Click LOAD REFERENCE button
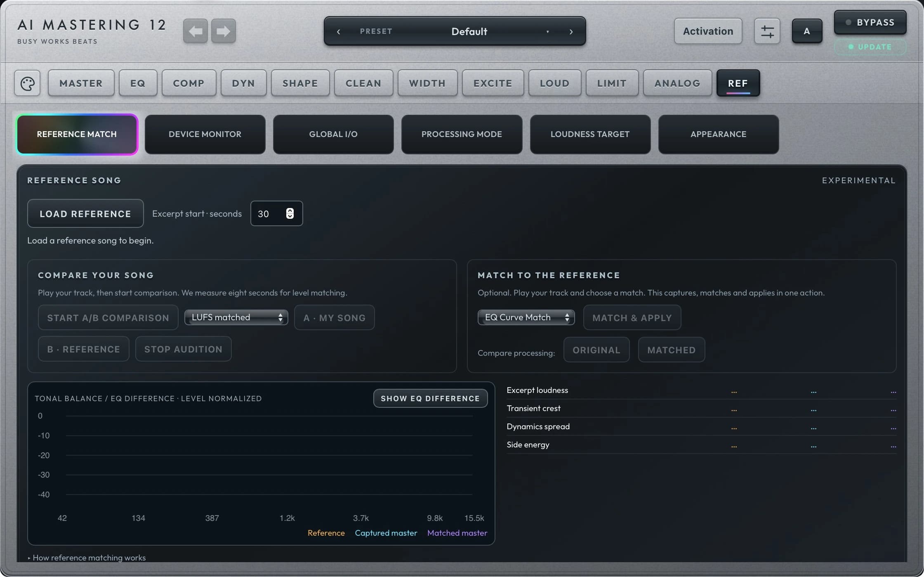Viewport: 924px width, 577px height. (85, 213)
